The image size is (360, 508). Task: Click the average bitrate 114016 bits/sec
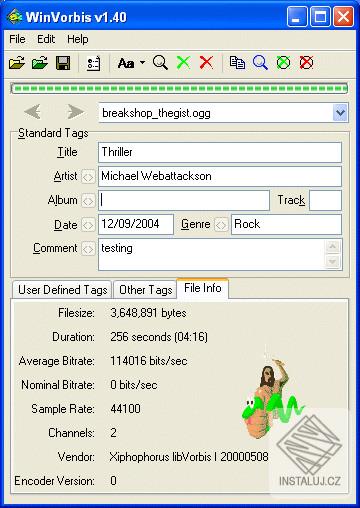click(149, 361)
